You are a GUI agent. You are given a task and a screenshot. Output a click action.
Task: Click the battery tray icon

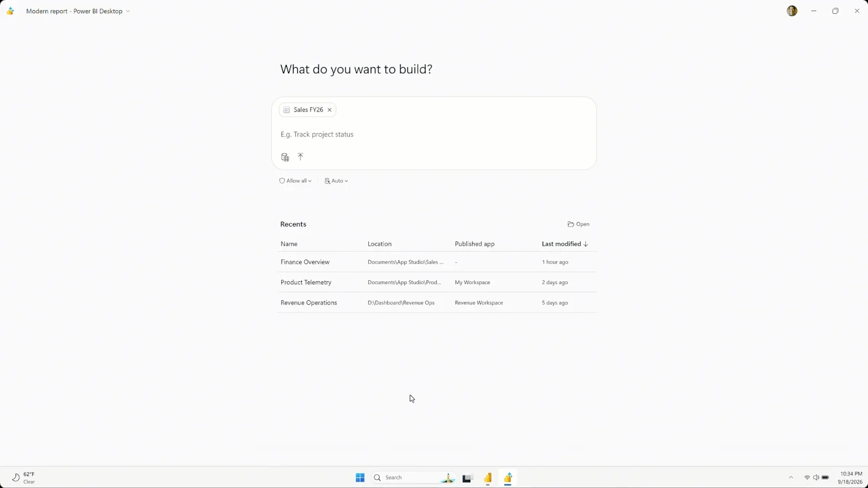click(x=825, y=478)
